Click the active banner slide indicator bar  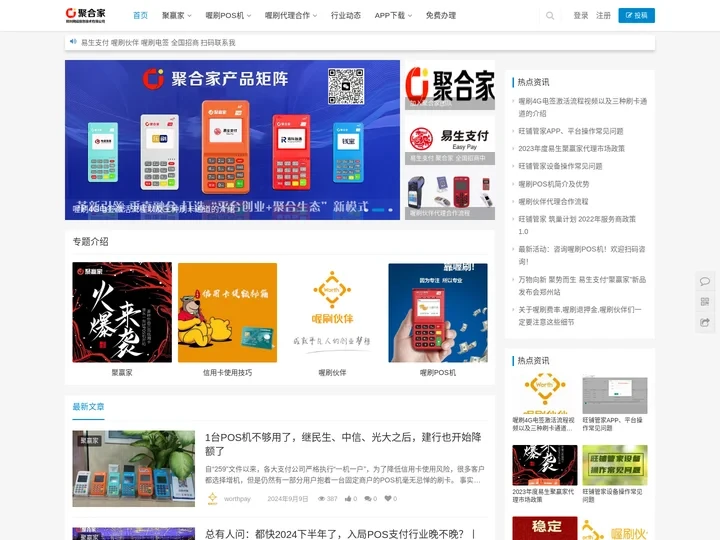coord(378,210)
